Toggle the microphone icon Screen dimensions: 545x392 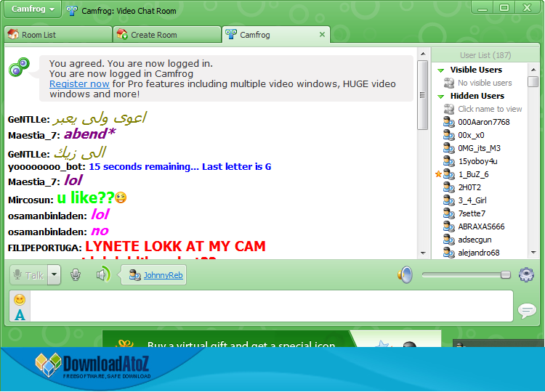point(76,275)
